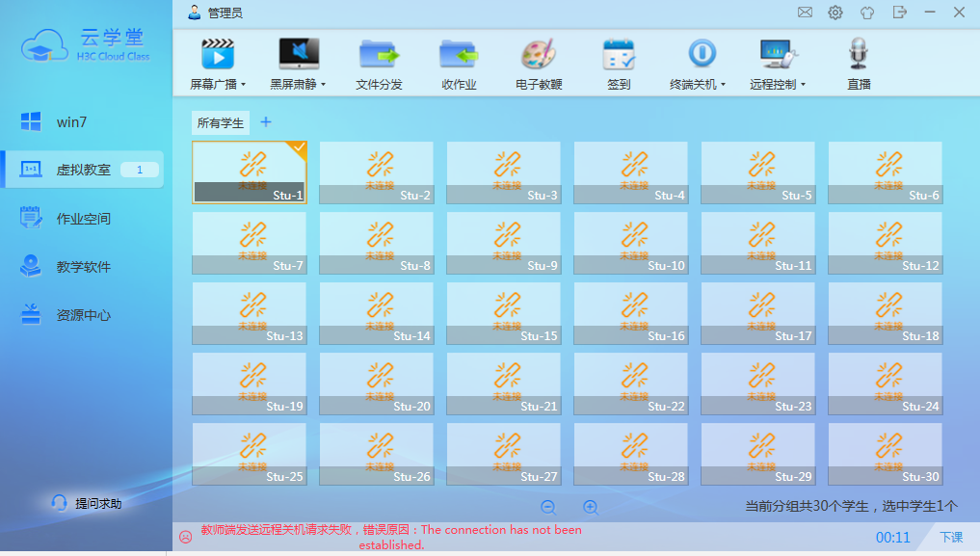Viewport: 980px width, 556px height.
Task: Open 虚拟教室 in the sidebar
Action: (82, 170)
